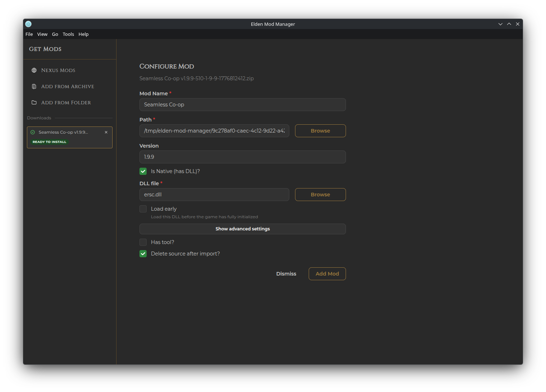Select the Seamless Co-op v1.9.9 download entry

coord(70,137)
